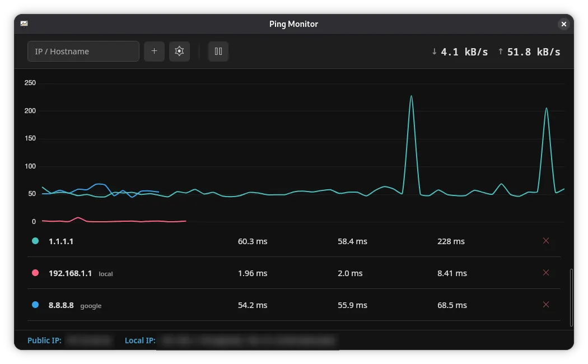Click the 100 label on the chart axis
The height and width of the screenshot is (364, 588).
30,166
